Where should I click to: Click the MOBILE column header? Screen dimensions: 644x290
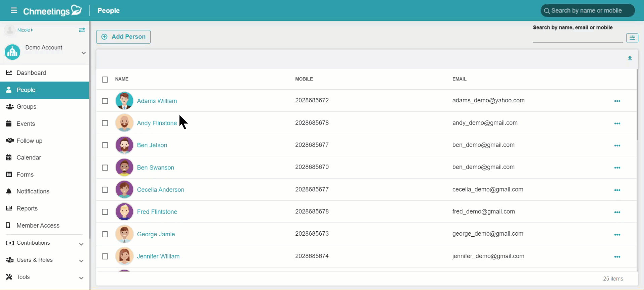pos(304,79)
